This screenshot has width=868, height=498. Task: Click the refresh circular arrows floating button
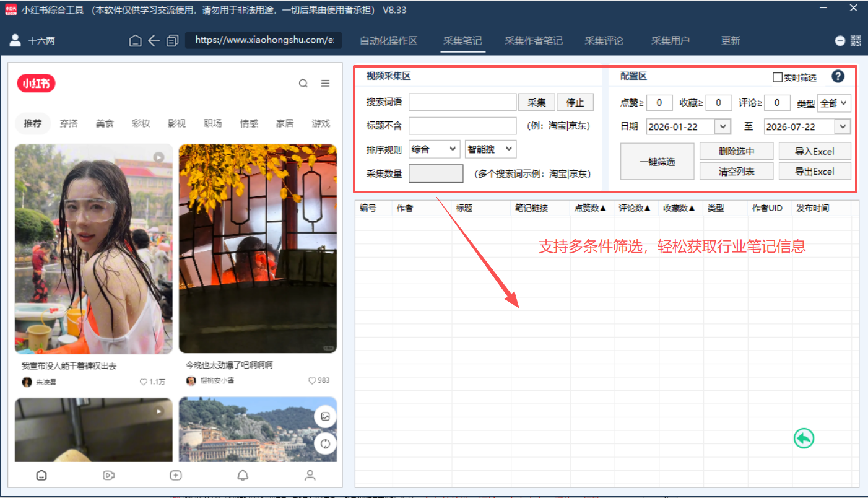pyautogui.click(x=325, y=443)
